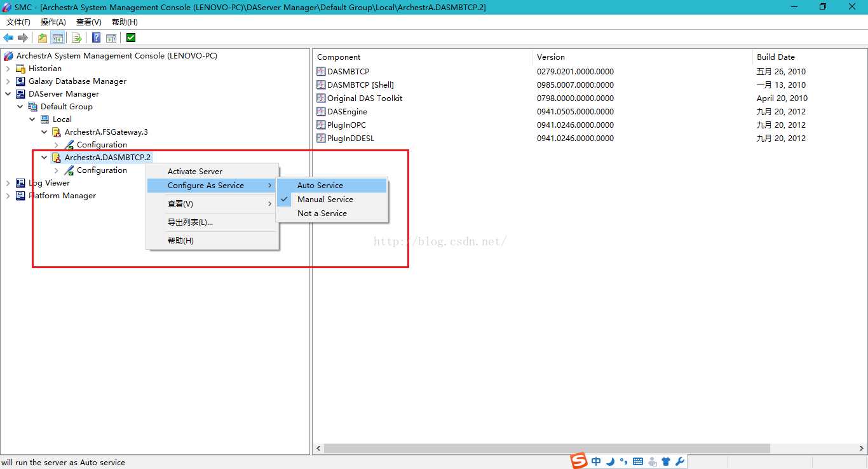Expand Configuration under ArchestrA.FSGateway.3

tap(57, 145)
